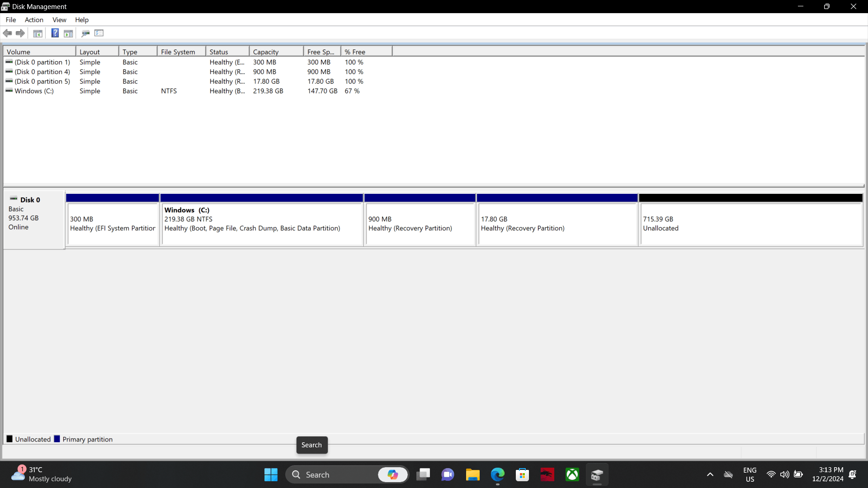Sort by the Layout column header
The width and height of the screenshot is (868, 488).
(x=97, y=52)
